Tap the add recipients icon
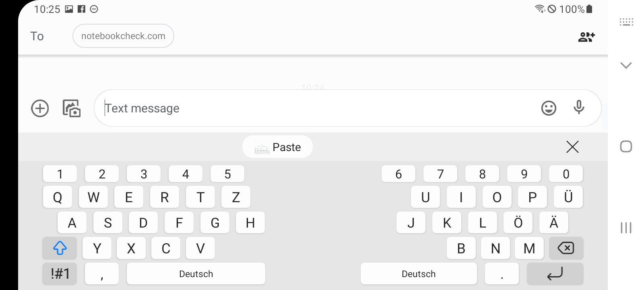This screenshot has height=290, width=644. pyautogui.click(x=586, y=37)
